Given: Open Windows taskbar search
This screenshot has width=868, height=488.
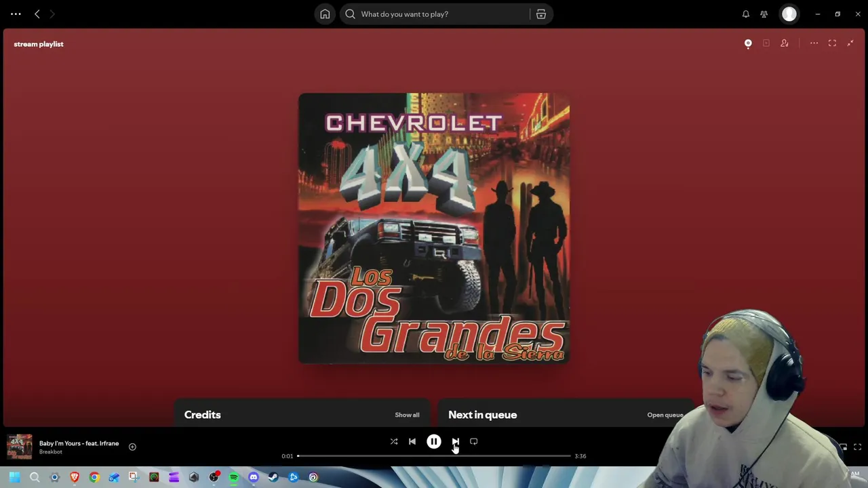Looking at the screenshot, I should click(35, 477).
